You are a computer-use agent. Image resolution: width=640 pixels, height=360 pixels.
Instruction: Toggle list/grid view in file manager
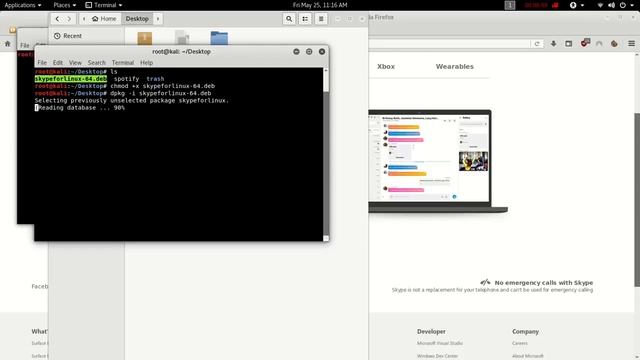[305, 19]
